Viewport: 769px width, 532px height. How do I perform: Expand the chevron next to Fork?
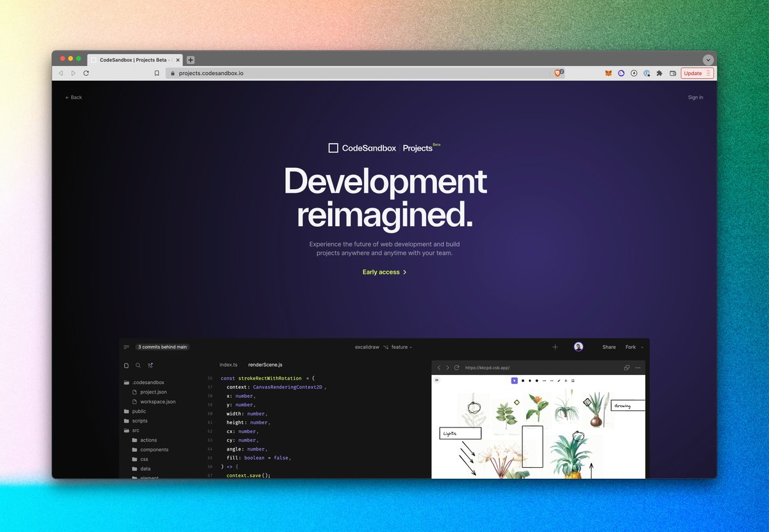pyautogui.click(x=642, y=347)
